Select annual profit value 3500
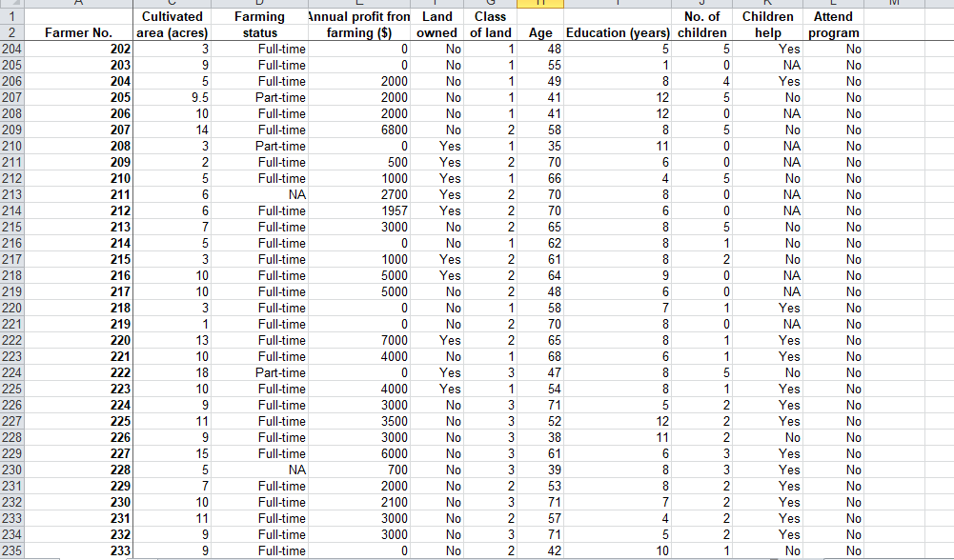954x560 pixels. (359, 421)
